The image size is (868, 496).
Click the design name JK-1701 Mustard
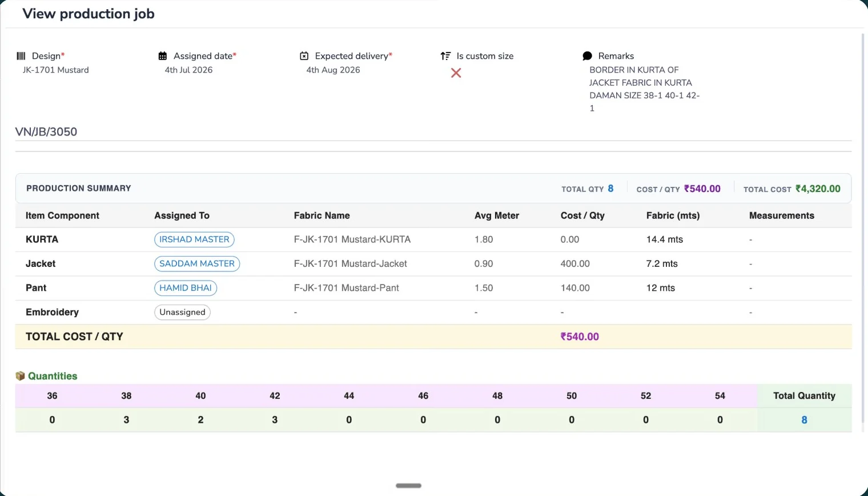coord(56,70)
